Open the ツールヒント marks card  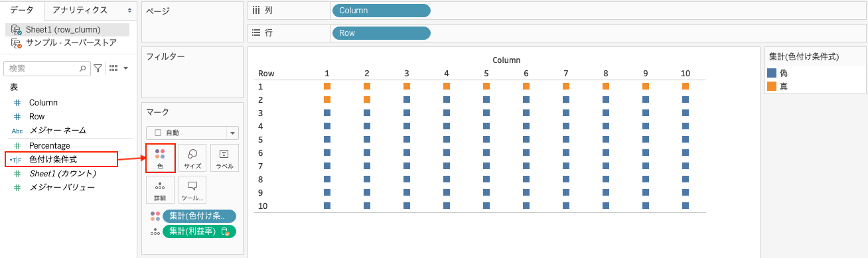point(192,190)
